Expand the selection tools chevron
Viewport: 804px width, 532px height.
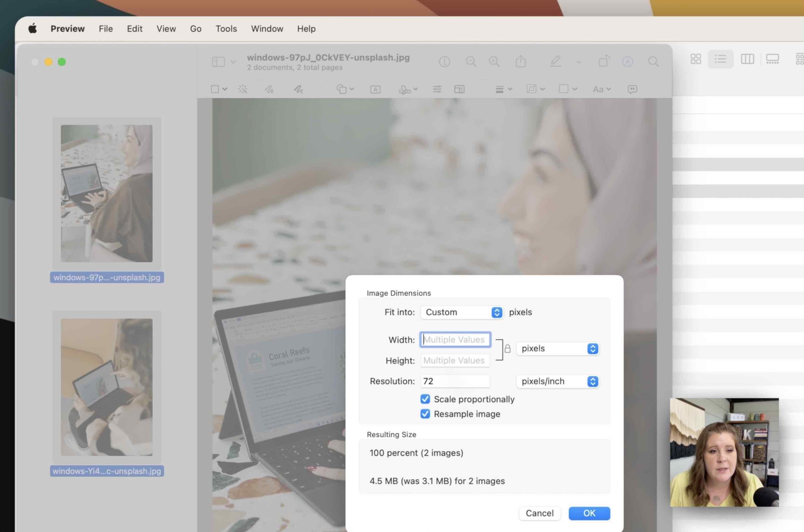click(x=224, y=89)
